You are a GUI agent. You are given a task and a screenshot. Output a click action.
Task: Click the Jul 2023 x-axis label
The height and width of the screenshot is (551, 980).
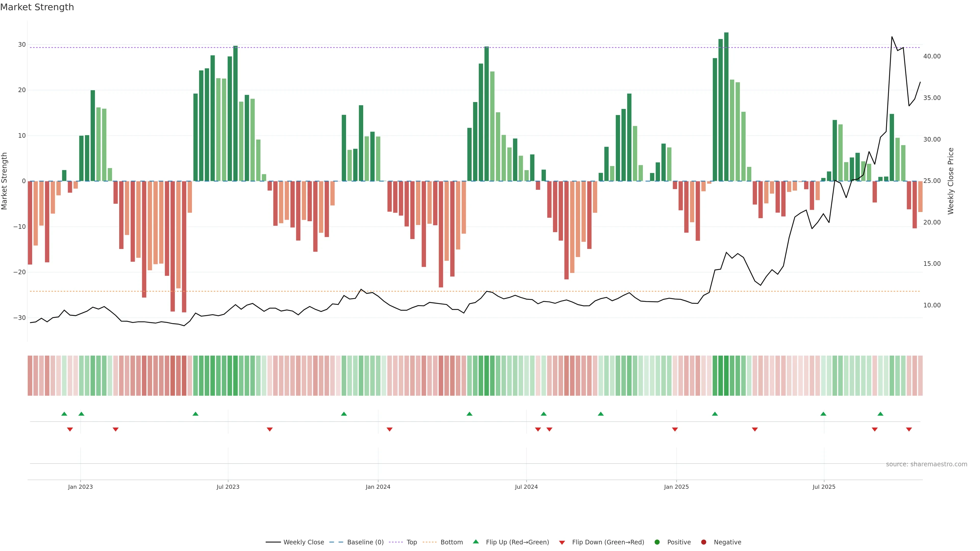click(x=228, y=487)
